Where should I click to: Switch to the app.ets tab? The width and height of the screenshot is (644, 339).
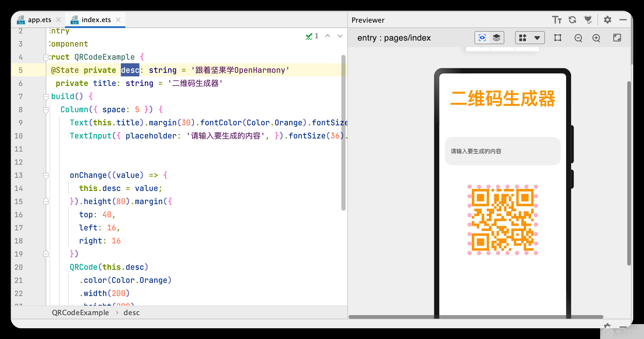pyautogui.click(x=39, y=20)
